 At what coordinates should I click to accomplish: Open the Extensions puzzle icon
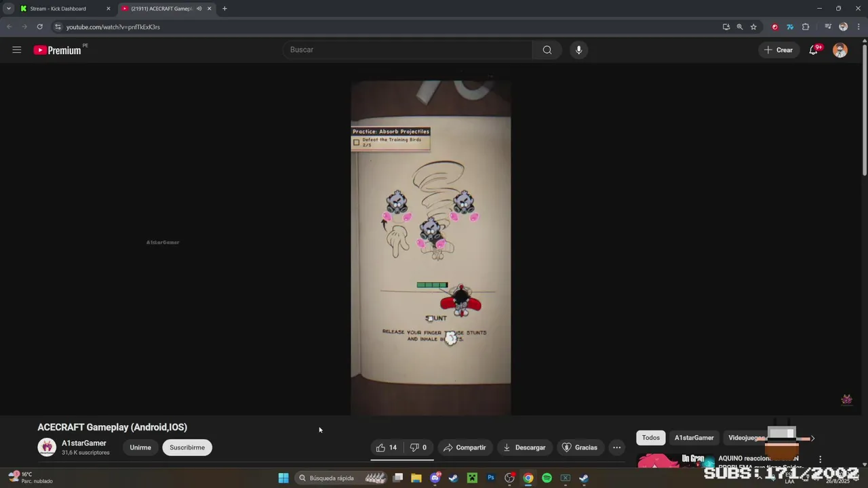pyautogui.click(x=806, y=27)
